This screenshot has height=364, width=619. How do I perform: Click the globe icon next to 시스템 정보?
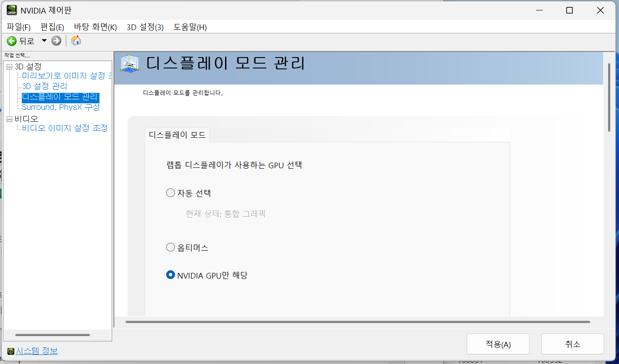[10, 350]
